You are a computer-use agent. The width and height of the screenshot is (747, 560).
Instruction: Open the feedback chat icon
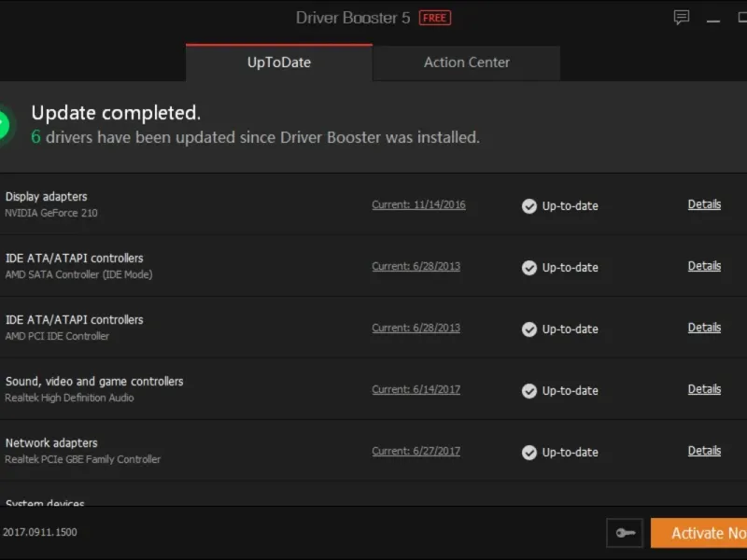tap(682, 18)
